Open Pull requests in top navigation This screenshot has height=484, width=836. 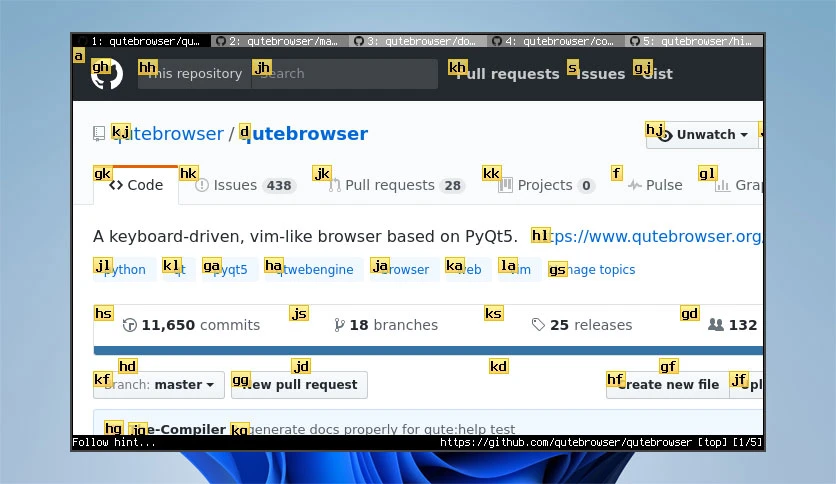507,74
